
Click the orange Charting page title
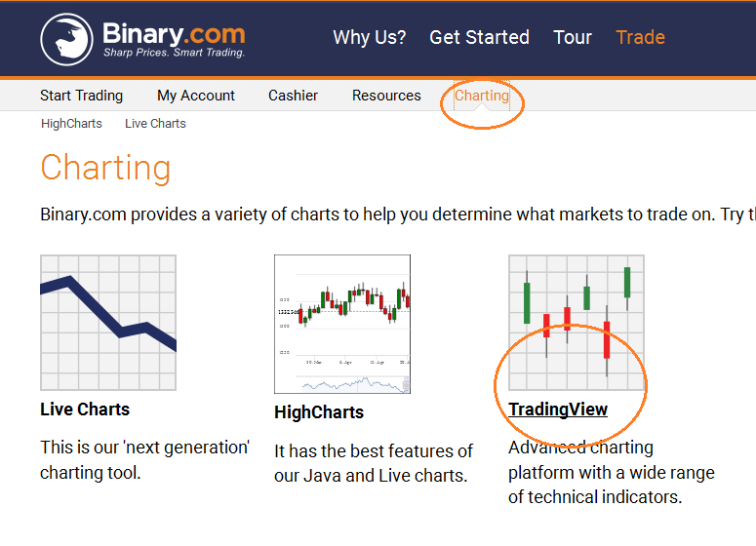(x=105, y=168)
